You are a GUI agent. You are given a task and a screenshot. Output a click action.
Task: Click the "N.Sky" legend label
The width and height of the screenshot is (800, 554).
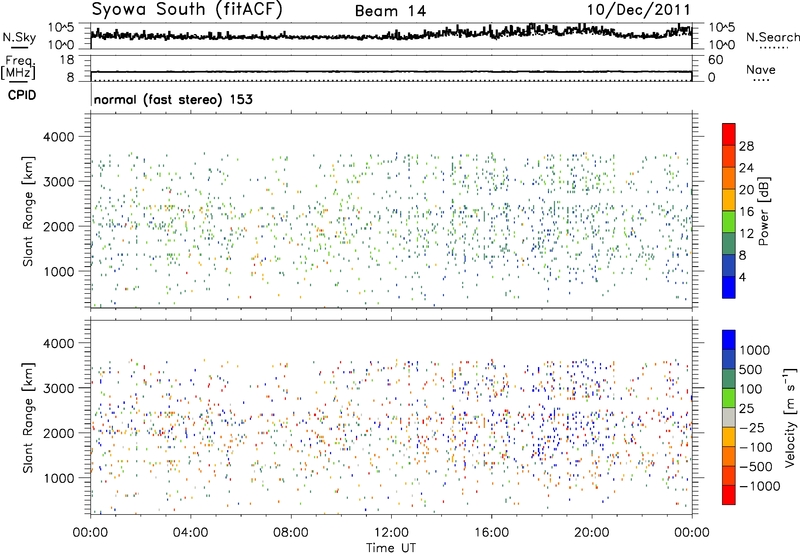(19, 37)
